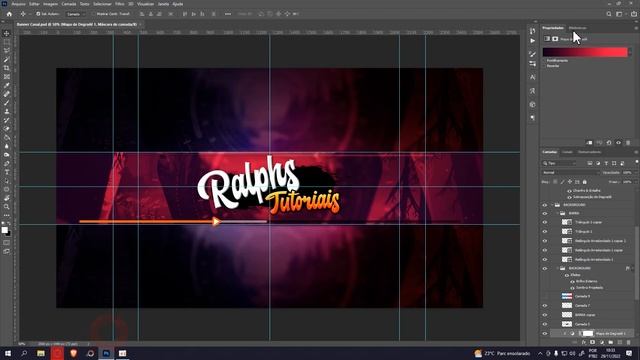
Task: Click the red gradient bar in Properties
Action: pos(584,52)
